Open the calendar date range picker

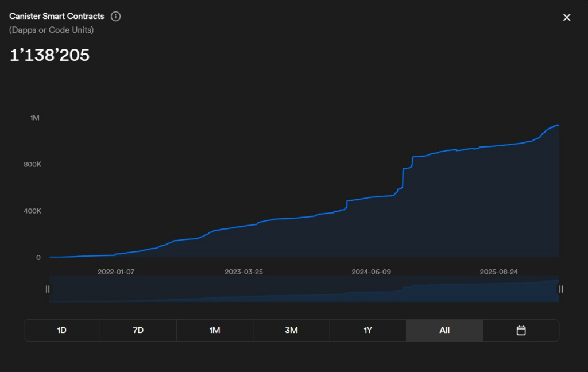pos(521,330)
